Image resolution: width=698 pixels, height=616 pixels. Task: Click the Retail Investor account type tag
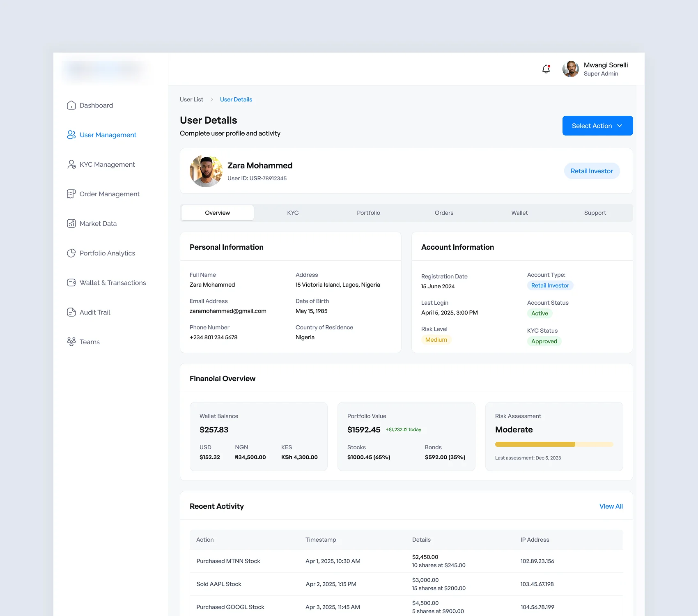[x=550, y=285]
